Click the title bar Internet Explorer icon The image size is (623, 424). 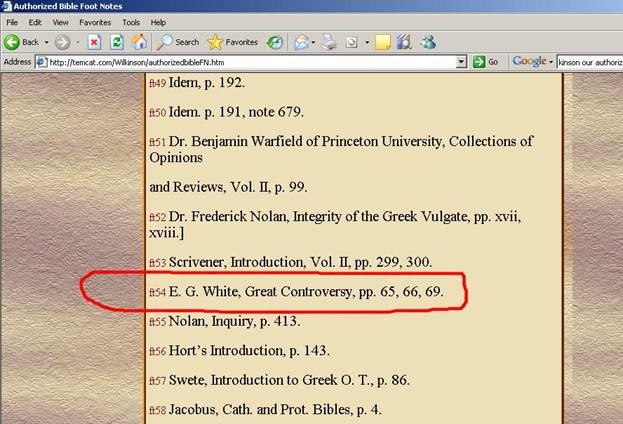click(6, 6)
